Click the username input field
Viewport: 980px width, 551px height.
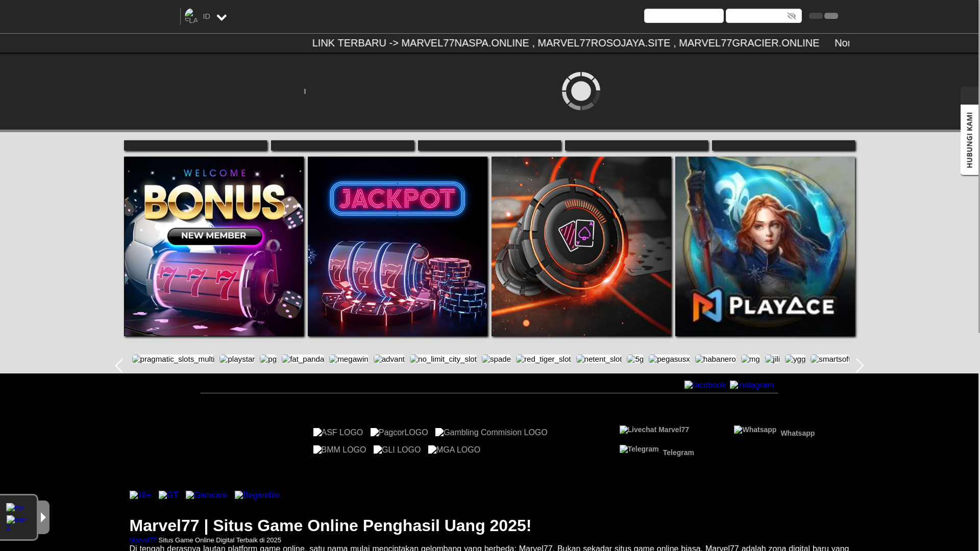[x=683, y=16]
